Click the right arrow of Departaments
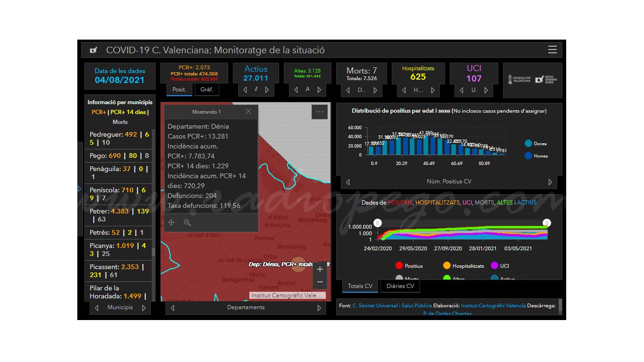Image resolution: width=644 pixels, height=362 pixels. (x=319, y=308)
